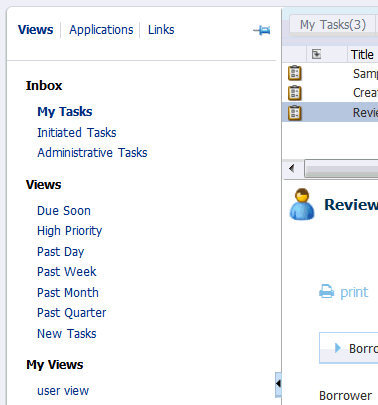Select the Samp task title

point(365,74)
